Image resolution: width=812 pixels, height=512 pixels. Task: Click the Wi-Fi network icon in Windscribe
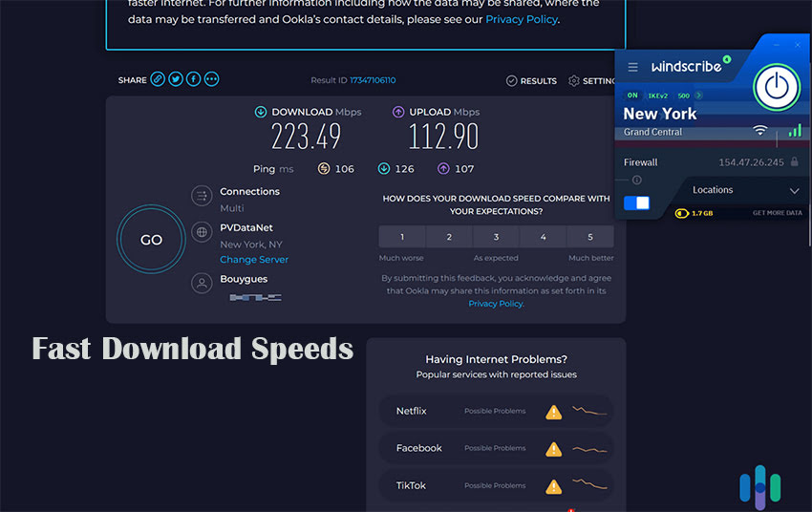759,129
